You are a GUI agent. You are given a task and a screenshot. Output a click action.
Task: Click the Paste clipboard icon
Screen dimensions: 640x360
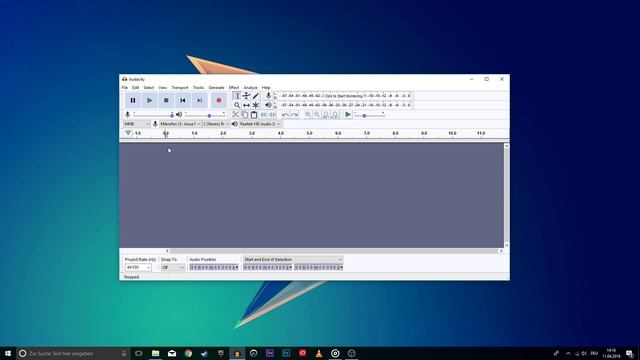pyautogui.click(x=254, y=115)
